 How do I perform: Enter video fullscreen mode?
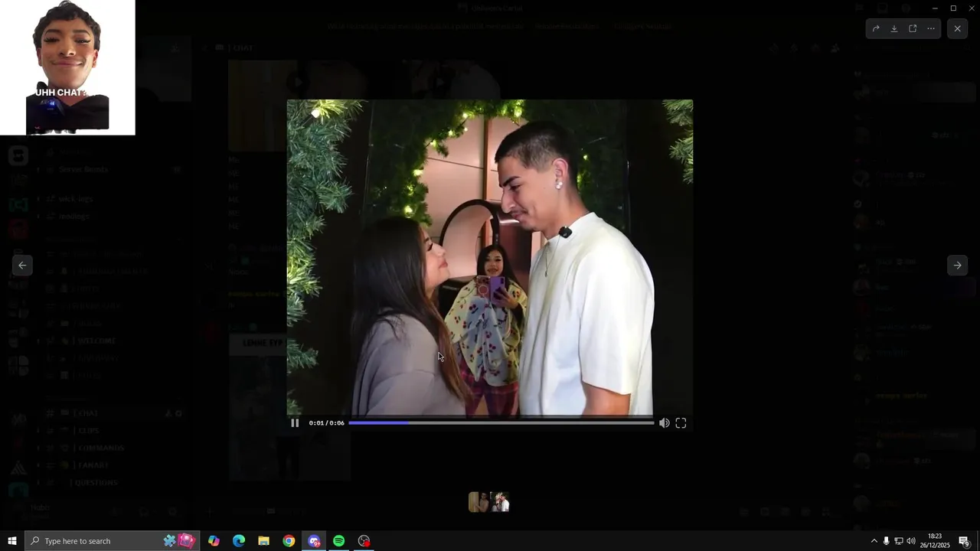(681, 422)
